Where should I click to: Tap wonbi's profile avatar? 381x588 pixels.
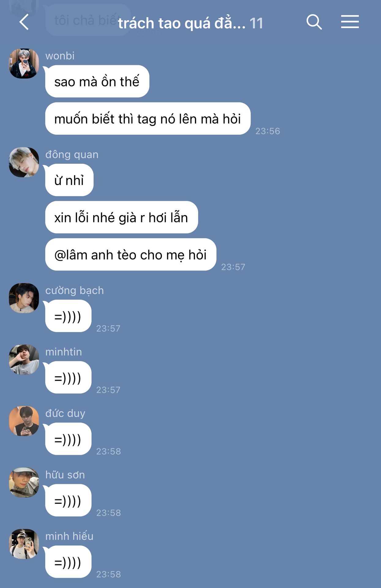[24, 63]
